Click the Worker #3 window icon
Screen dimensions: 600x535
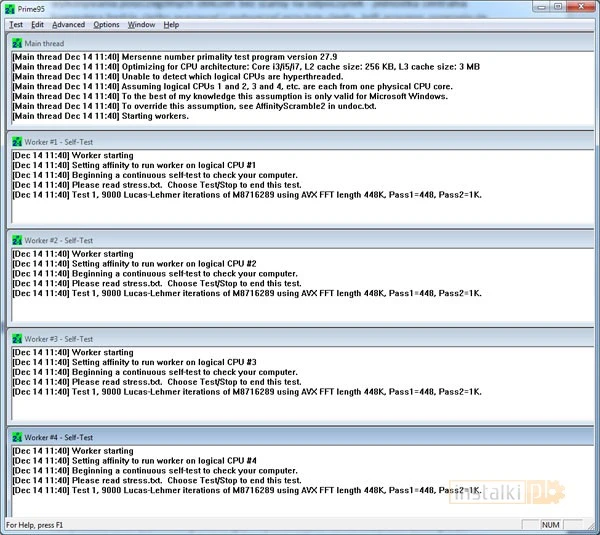pos(16,339)
